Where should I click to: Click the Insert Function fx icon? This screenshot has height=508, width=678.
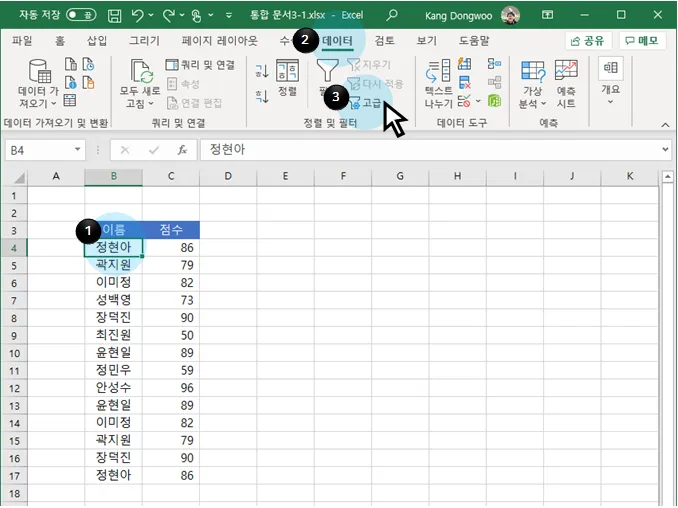182,150
